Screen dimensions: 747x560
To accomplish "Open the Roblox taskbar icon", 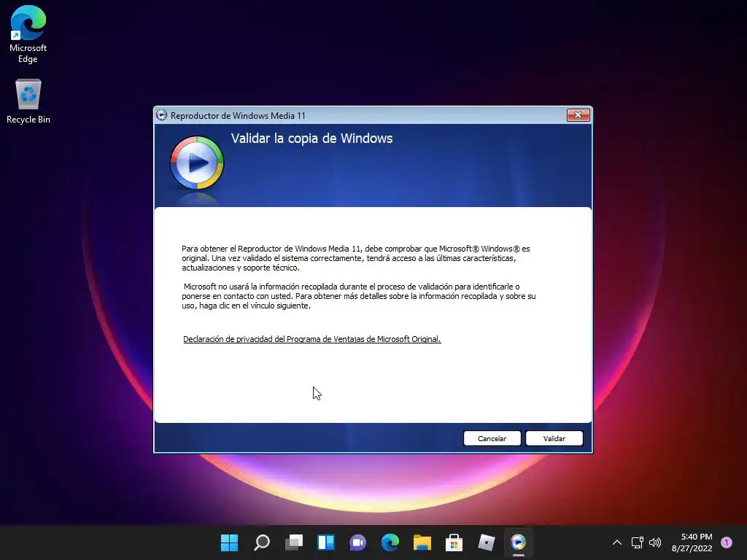I will pos(487,542).
